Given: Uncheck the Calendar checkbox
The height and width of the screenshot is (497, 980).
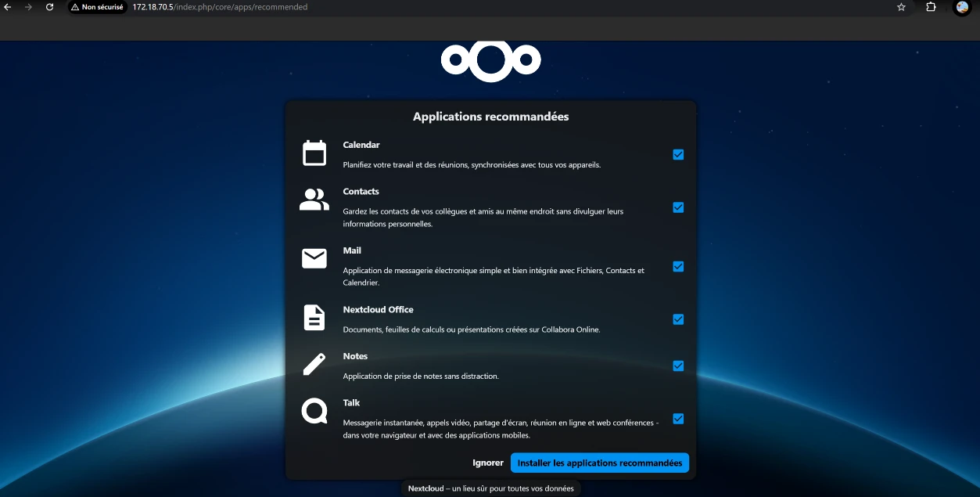Looking at the screenshot, I should click(678, 155).
